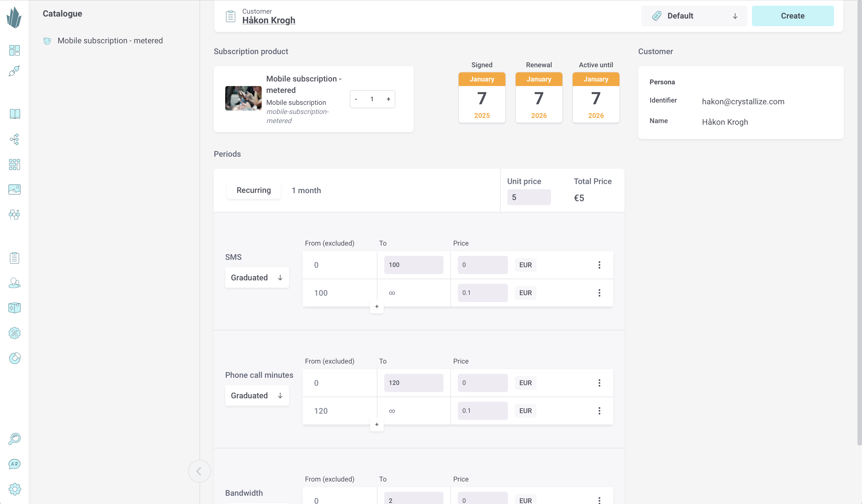
Task: Add a new tier under SMS
Action: coord(377,307)
